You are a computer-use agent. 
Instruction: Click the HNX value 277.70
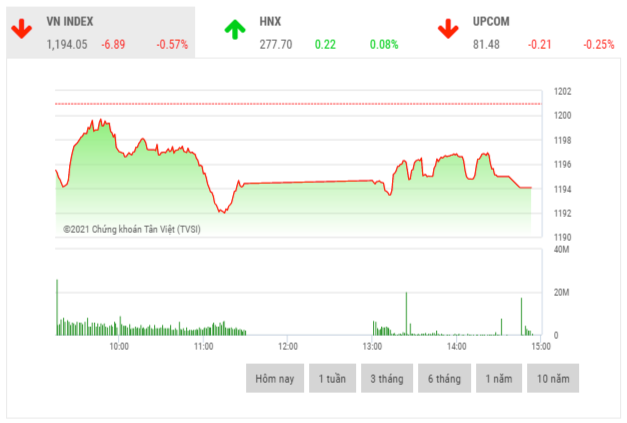click(277, 44)
